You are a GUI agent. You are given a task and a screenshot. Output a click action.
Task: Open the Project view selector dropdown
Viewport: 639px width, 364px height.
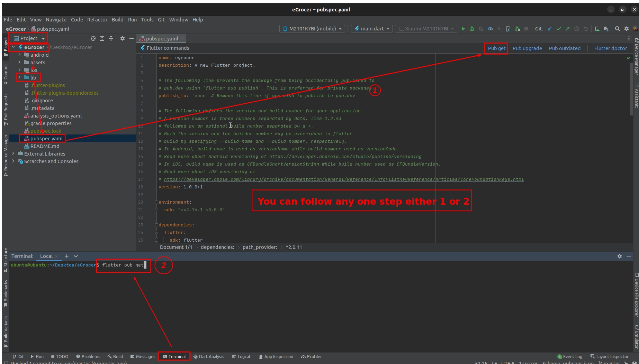click(29, 38)
